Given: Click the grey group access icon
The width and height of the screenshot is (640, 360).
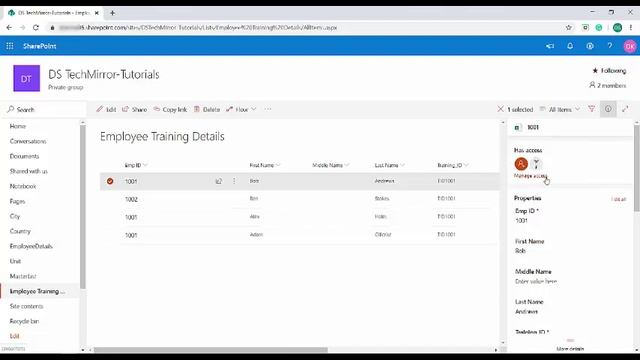Looking at the screenshot, I should click(536, 164).
